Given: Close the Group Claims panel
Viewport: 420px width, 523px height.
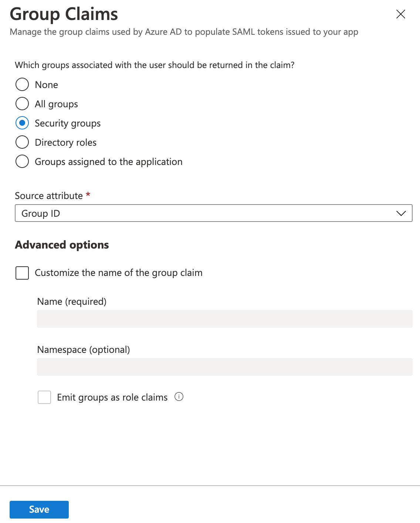Looking at the screenshot, I should 400,14.
